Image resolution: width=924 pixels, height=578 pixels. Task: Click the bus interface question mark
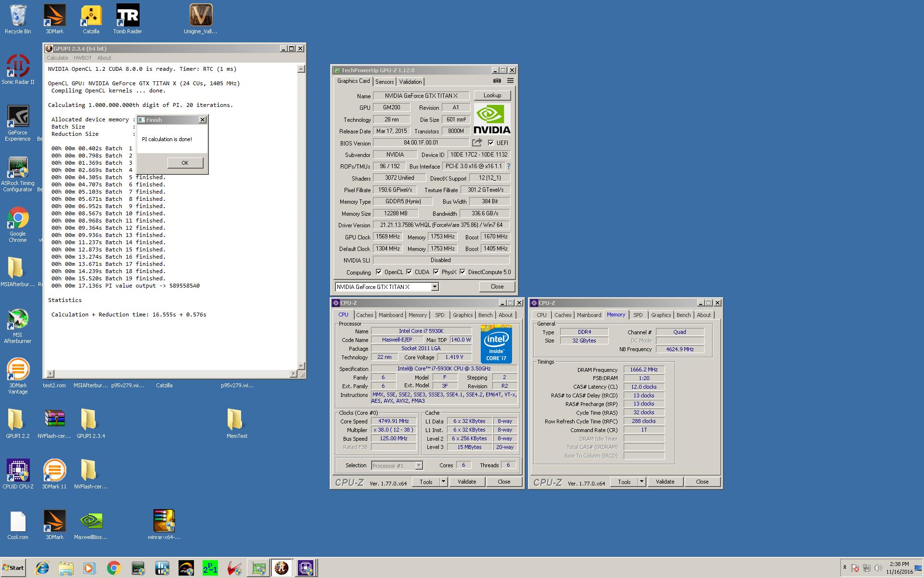509,166
